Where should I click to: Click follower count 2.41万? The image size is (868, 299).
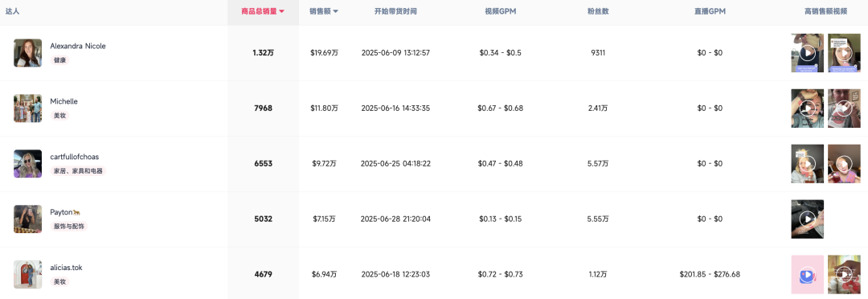coord(598,108)
